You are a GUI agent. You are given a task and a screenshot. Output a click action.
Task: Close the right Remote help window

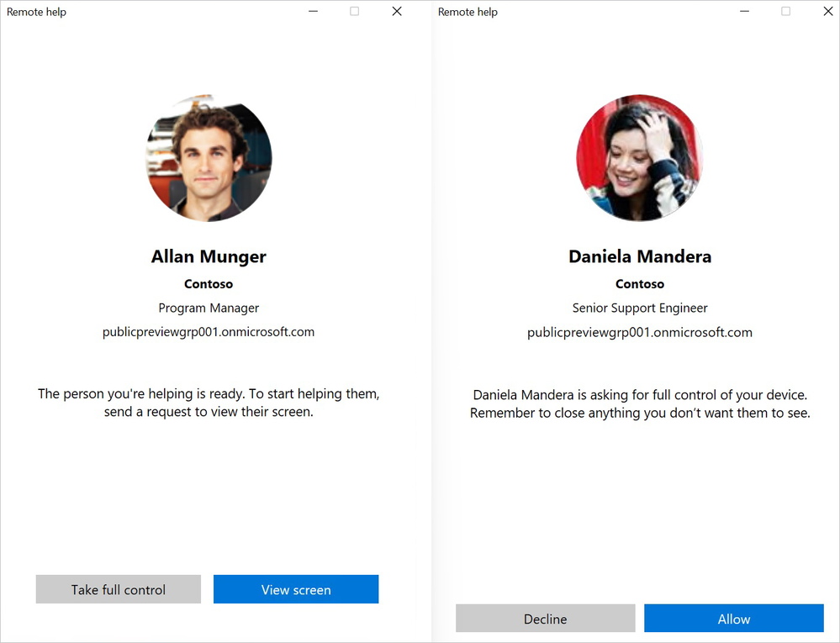coord(827,11)
